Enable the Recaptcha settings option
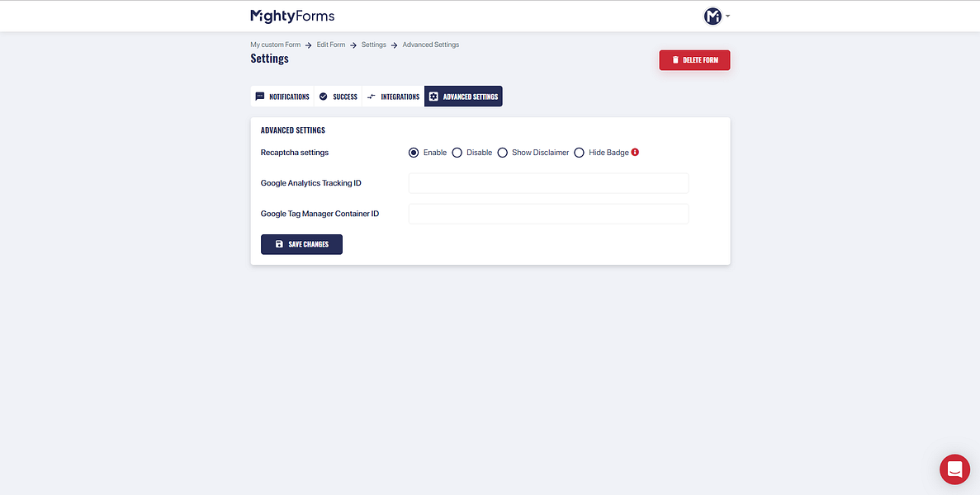The width and height of the screenshot is (980, 495). pos(413,152)
